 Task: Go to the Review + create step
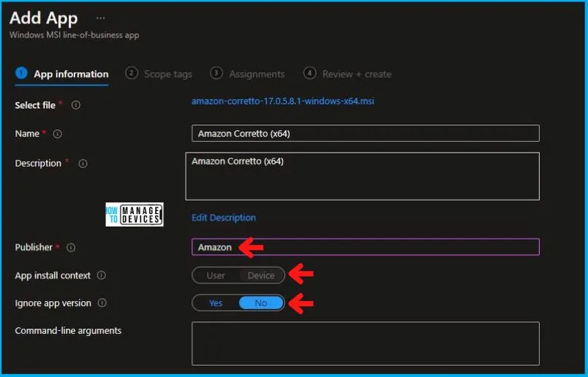click(x=347, y=74)
